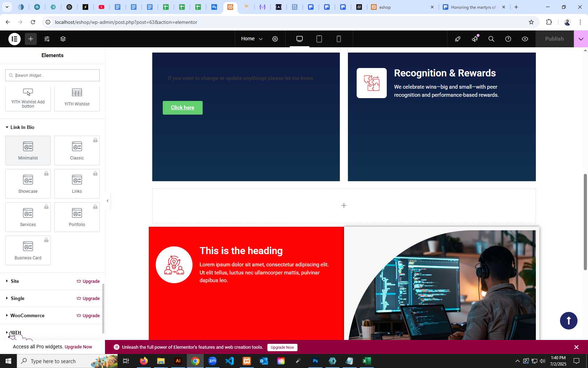Image resolution: width=588 pixels, height=368 pixels.
Task: Select the YITH Wishlist Add button widget
Action: [x=28, y=98]
